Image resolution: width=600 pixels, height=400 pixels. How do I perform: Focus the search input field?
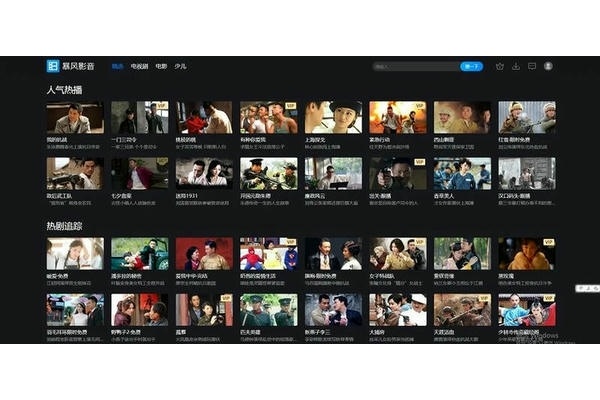[x=416, y=66]
